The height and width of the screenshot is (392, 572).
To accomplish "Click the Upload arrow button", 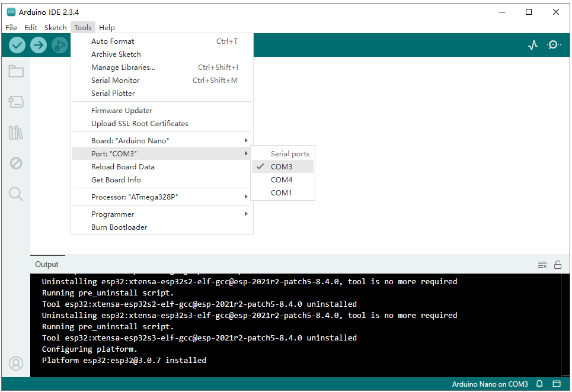I will click(39, 45).
